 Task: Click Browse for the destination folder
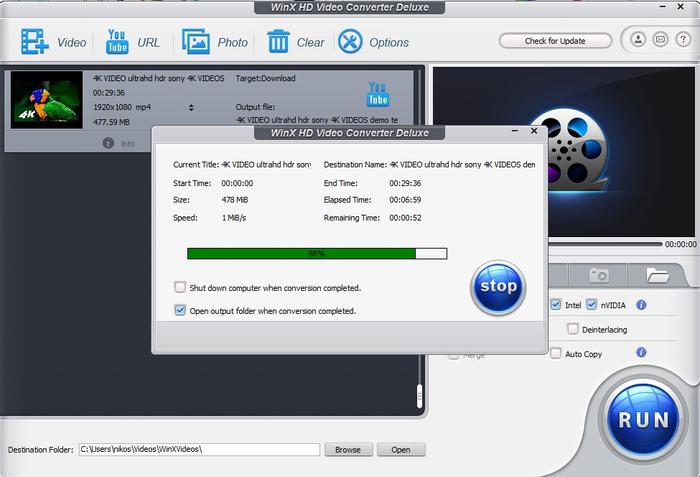tap(347, 450)
